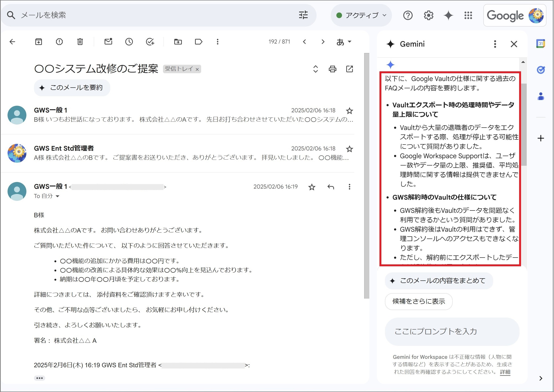Reply to the 16:19 message
Screen dimensions: 554x392
331,187
